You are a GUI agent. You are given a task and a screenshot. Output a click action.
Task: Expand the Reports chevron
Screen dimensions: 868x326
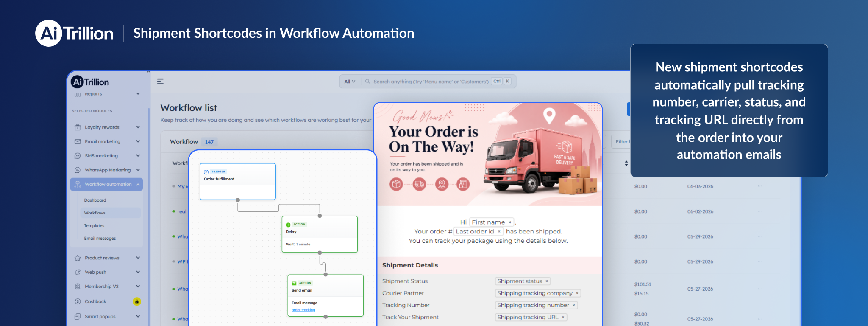(x=138, y=94)
